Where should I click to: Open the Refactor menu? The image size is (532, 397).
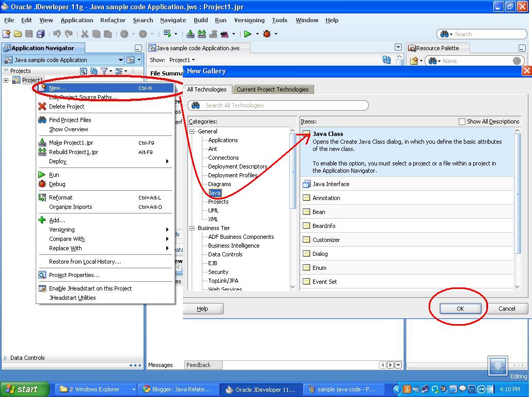113,20
